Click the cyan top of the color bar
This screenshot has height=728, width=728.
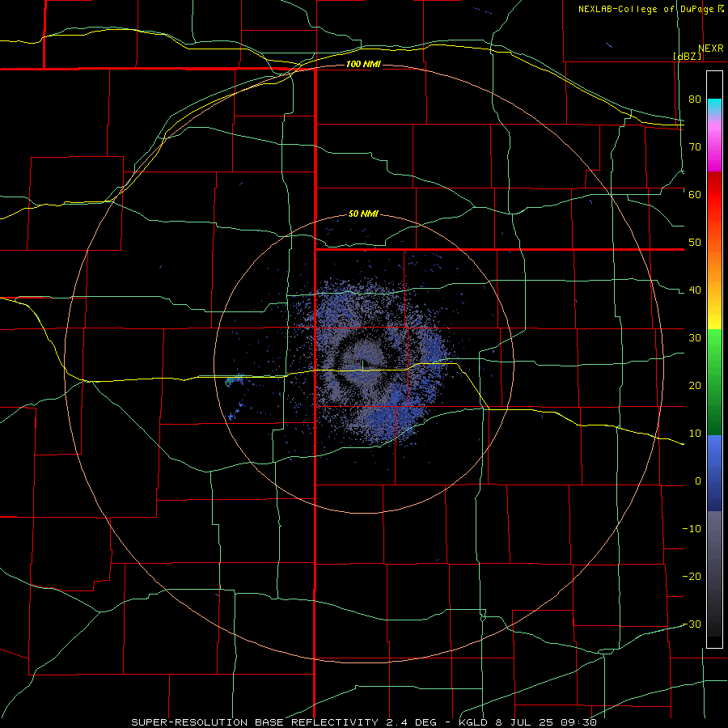(x=714, y=106)
